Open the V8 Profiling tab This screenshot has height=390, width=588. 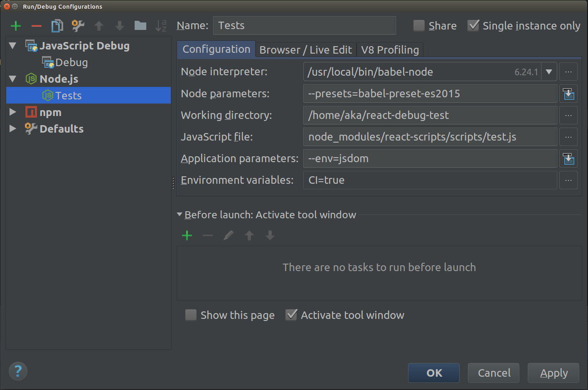click(x=390, y=50)
